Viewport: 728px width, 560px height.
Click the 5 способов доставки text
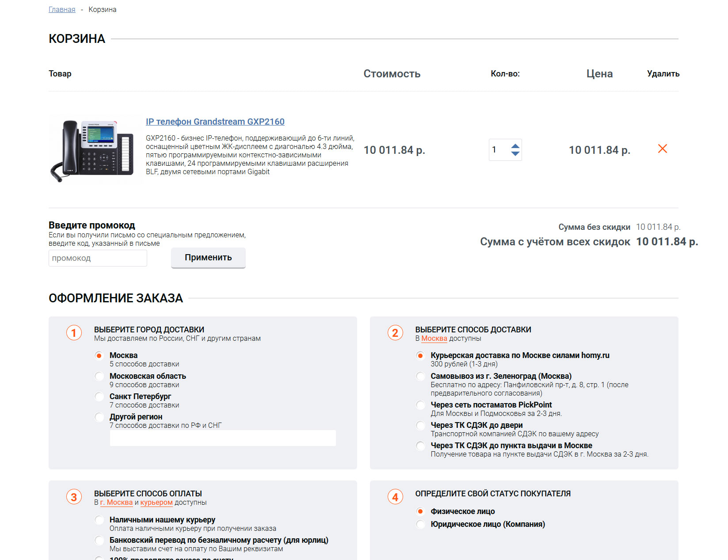pos(145,364)
